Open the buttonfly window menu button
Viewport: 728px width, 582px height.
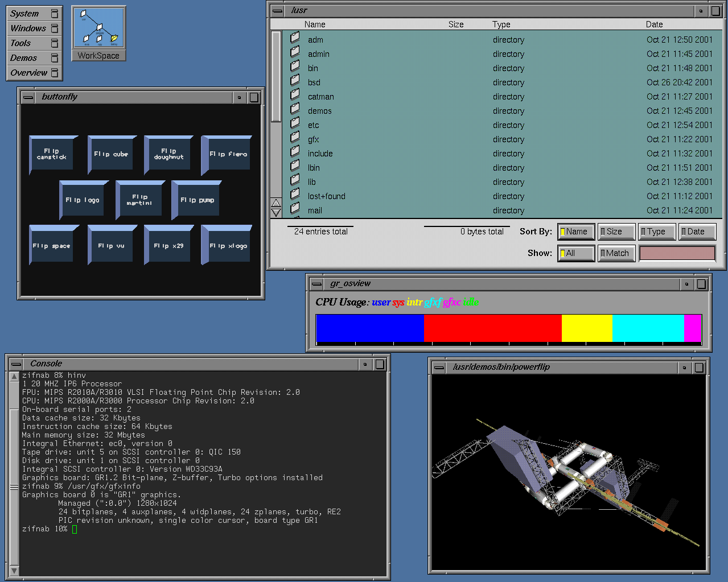pyautogui.click(x=27, y=97)
